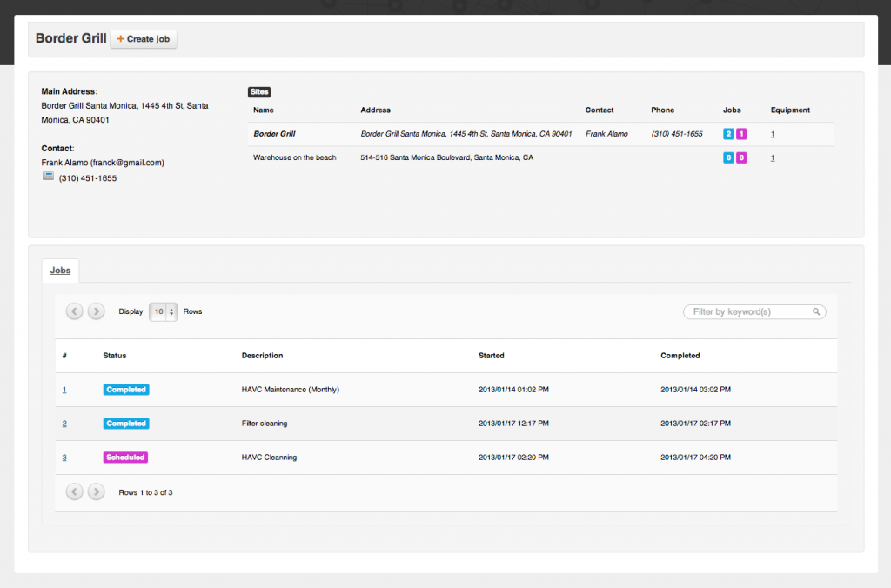Click Frank Alamo in Sites contact column

pos(606,134)
